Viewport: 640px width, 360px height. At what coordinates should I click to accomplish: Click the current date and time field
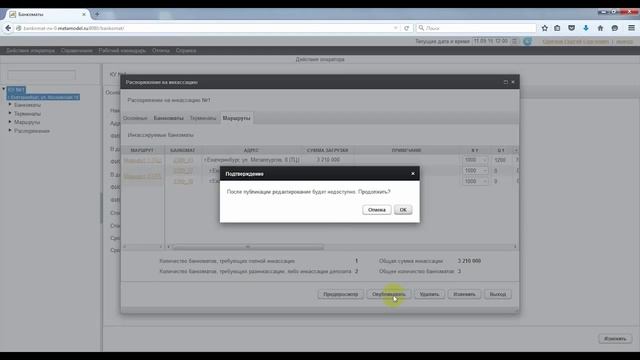click(491, 41)
